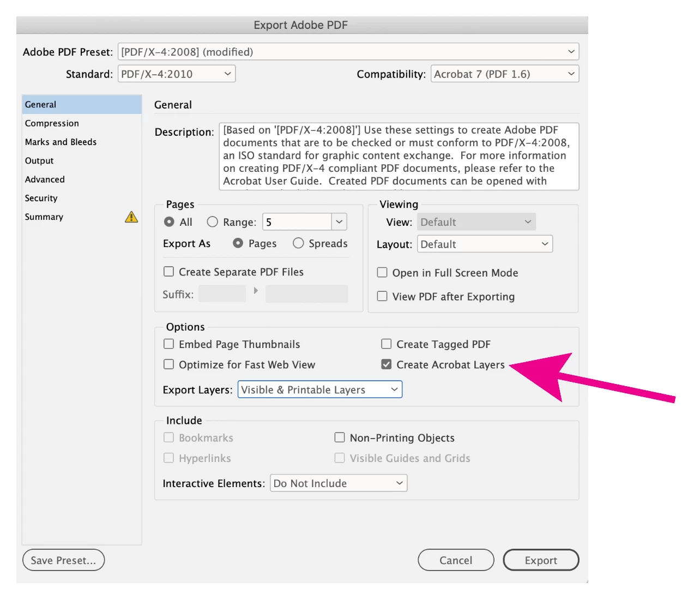Viewport: 700px width, 600px height.
Task: Click the page Range input field
Action: tap(297, 222)
